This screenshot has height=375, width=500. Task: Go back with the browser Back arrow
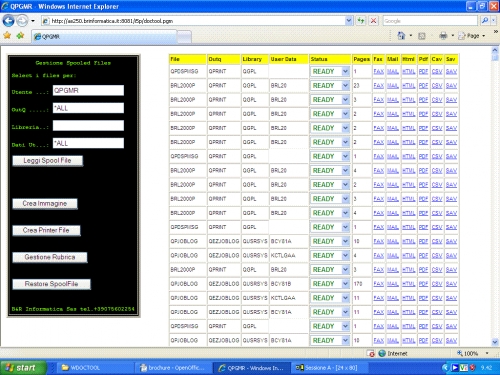point(8,21)
